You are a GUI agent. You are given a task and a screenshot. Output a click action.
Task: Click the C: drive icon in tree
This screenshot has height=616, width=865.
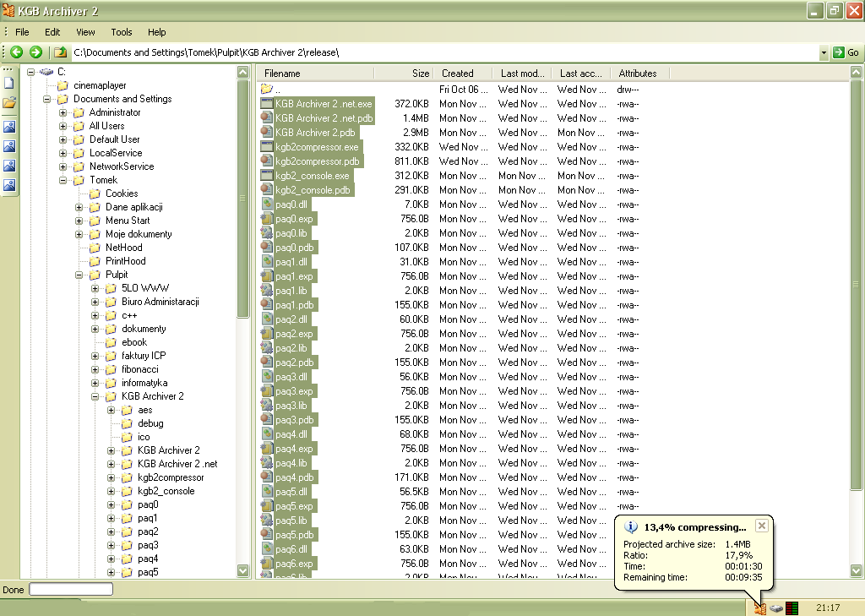pos(46,72)
